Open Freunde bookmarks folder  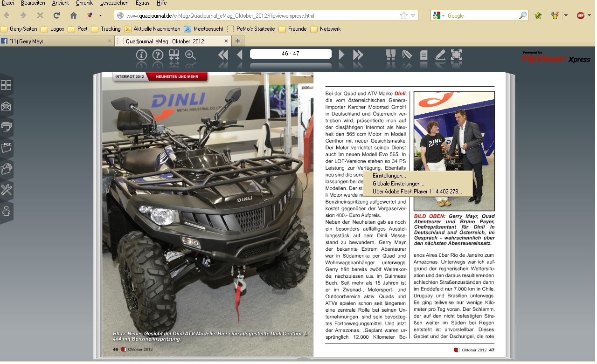point(293,29)
